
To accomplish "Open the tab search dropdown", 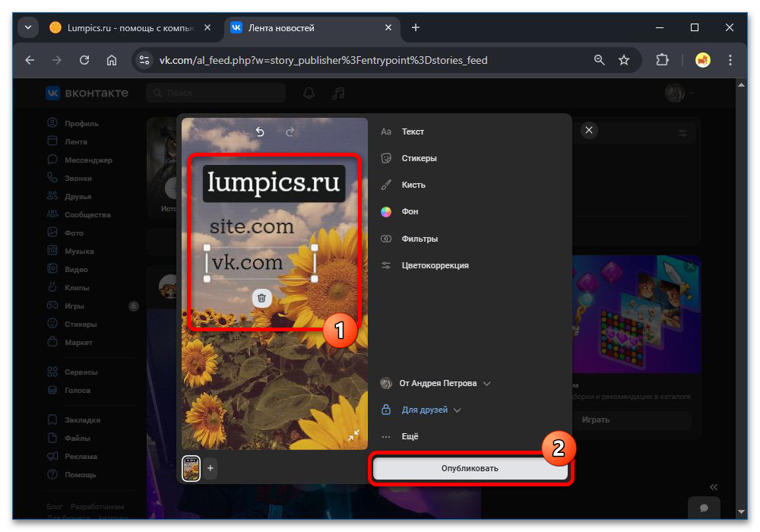I will [x=28, y=27].
